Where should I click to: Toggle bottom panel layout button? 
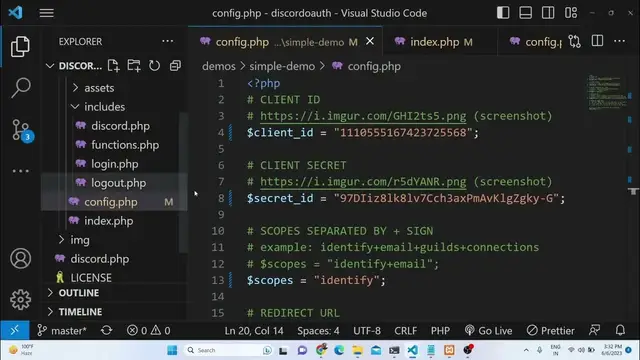(525, 13)
